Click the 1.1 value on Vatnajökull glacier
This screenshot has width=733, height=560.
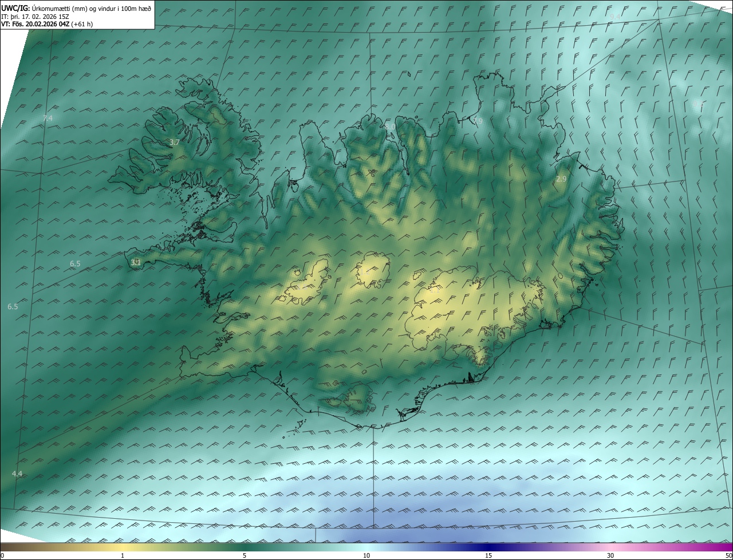(435, 290)
